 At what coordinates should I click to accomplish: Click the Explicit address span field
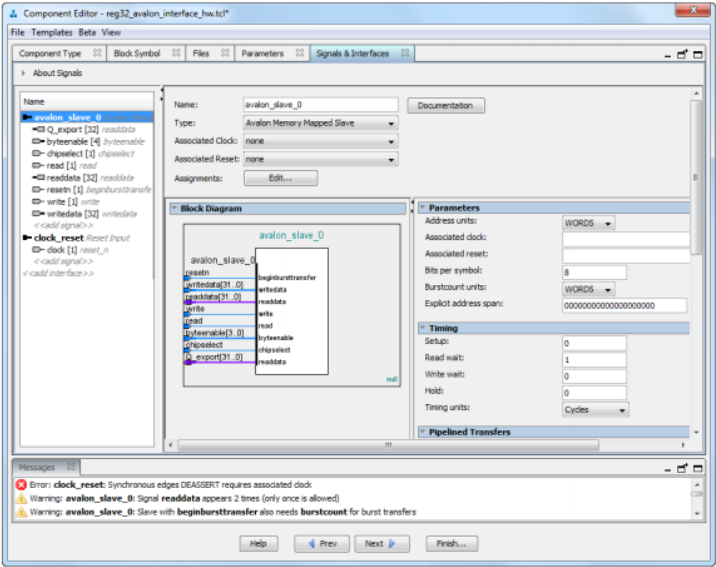point(624,305)
